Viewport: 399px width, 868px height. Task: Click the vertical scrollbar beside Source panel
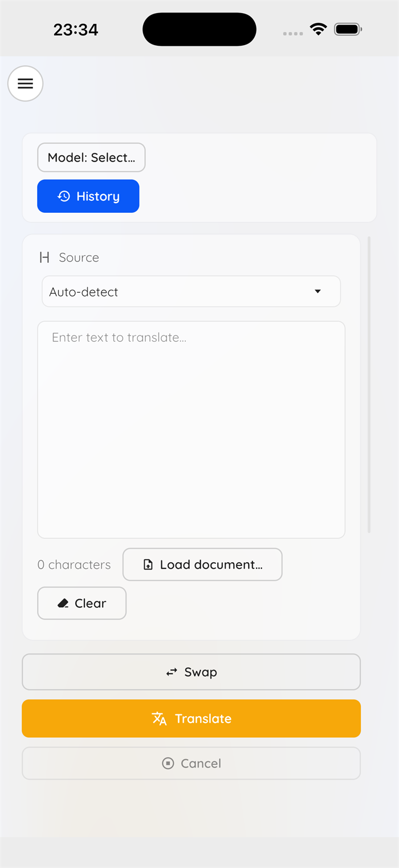pos(369,385)
